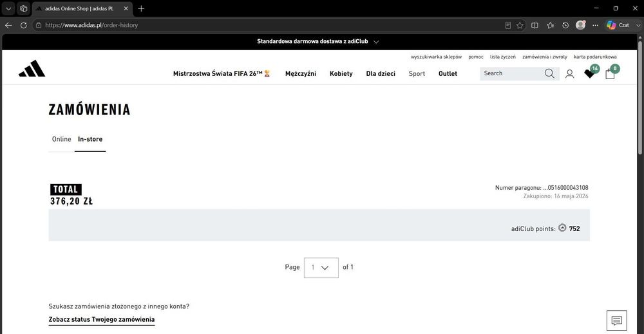The image size is (644, 334).
Task: Click the search magnifier icon
Action: click(x=549, y=73)
